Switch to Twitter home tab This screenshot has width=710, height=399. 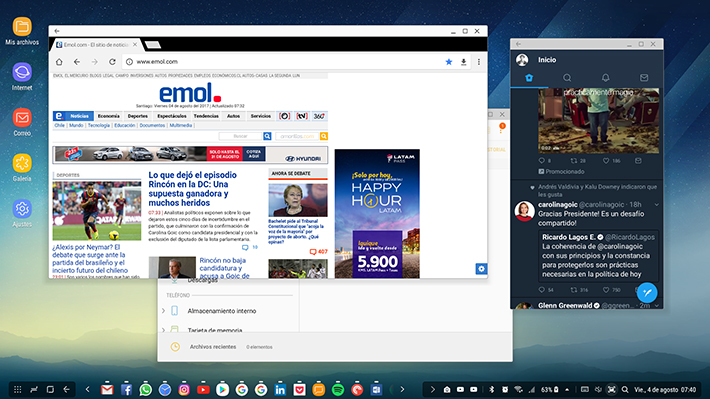click(x=529, y=78)
